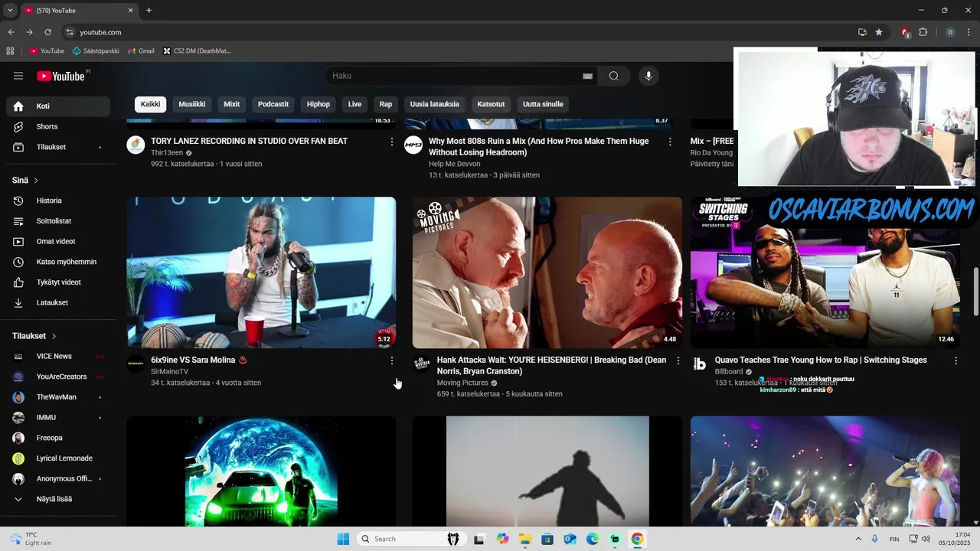Go to Koti in sidebar

click(58, 106)
